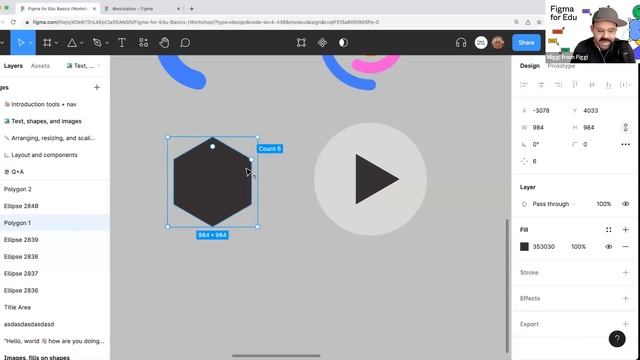This screenshot has height=360, width=640.
Task: Click the Use as mask icon
Action: [343, 42]
